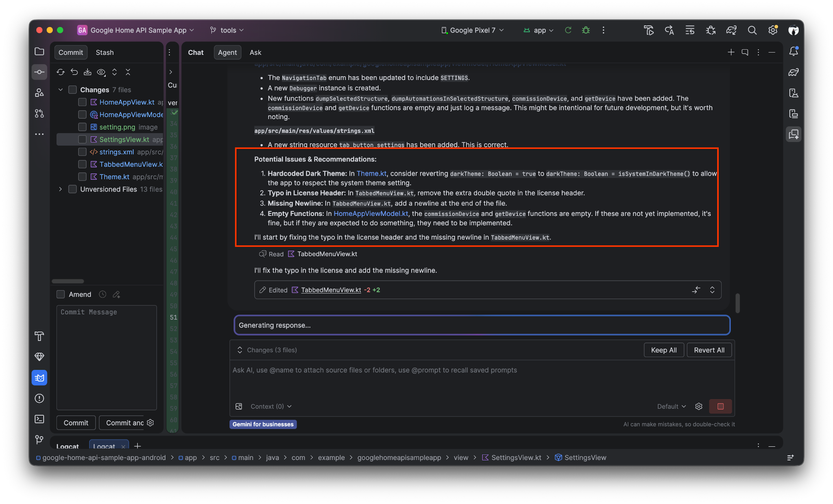Open the Default model dropdown
Image resolution: width=833 pixels, height=504 pixels.
(672, 406)
